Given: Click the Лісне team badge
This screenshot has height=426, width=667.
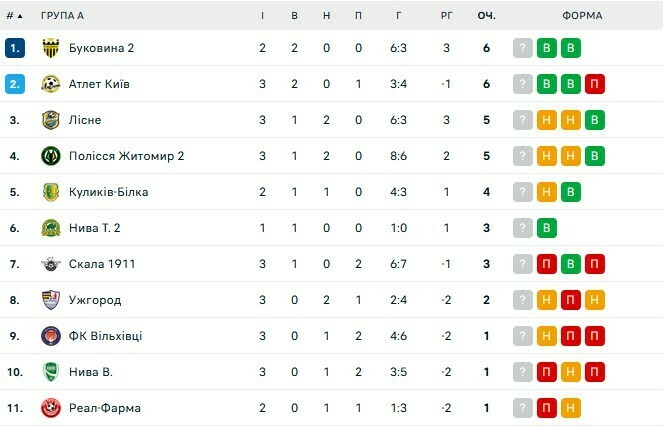Looking at the screenshot, I should [x=51, y=120].
